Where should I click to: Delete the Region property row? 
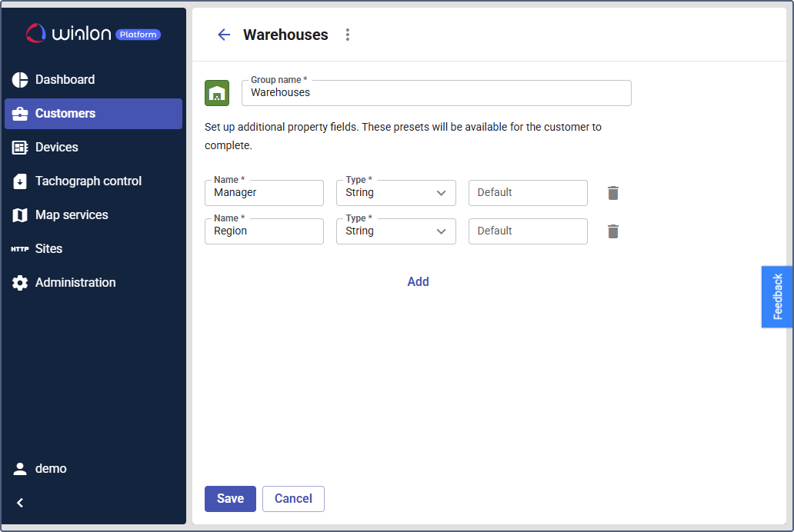(x=612, y=231)
